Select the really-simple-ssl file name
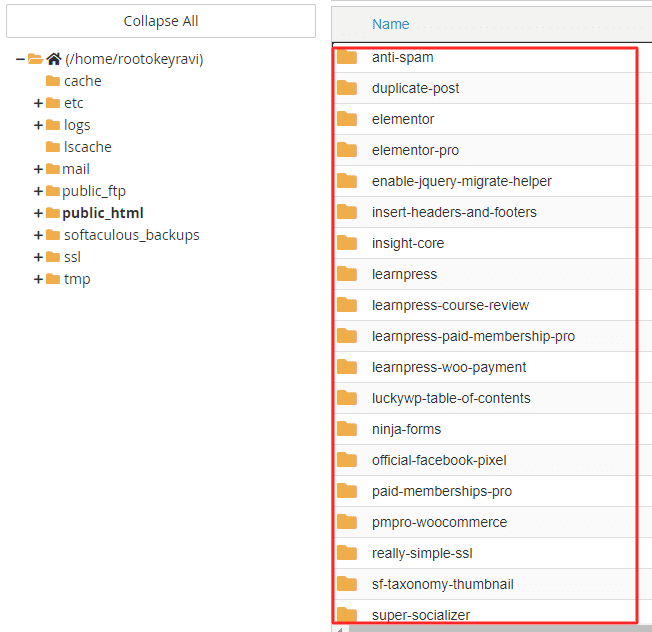Screen dimensions: 652x632 coord(422,553)
